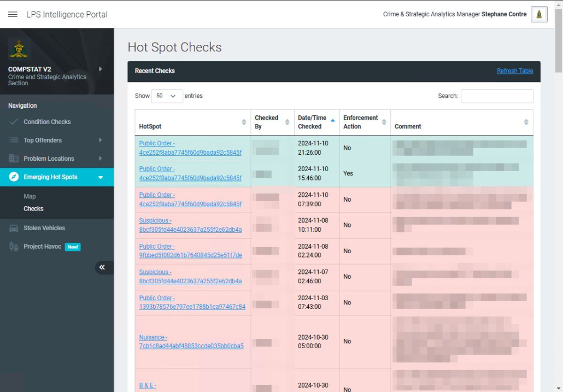Collapse the sidebar with double-chevron button
The height and width of the screenshot is (392, 563).
click(102, 267)
